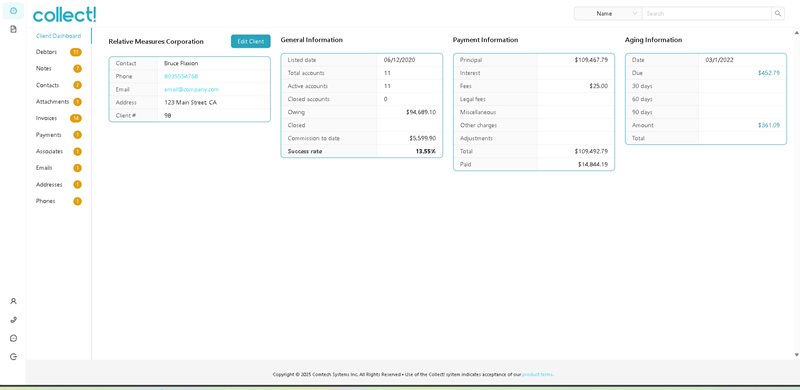800x390 pixels.
Task: Open the Addresses section
Action: pos(49,184)
